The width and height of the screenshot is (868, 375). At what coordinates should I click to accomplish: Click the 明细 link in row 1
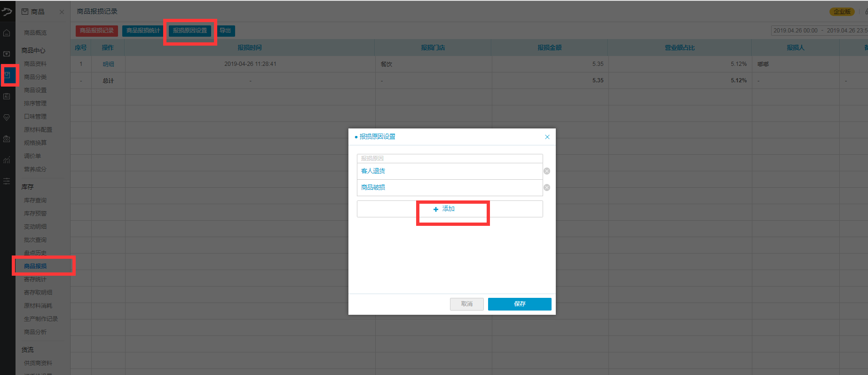pos(109,64)
